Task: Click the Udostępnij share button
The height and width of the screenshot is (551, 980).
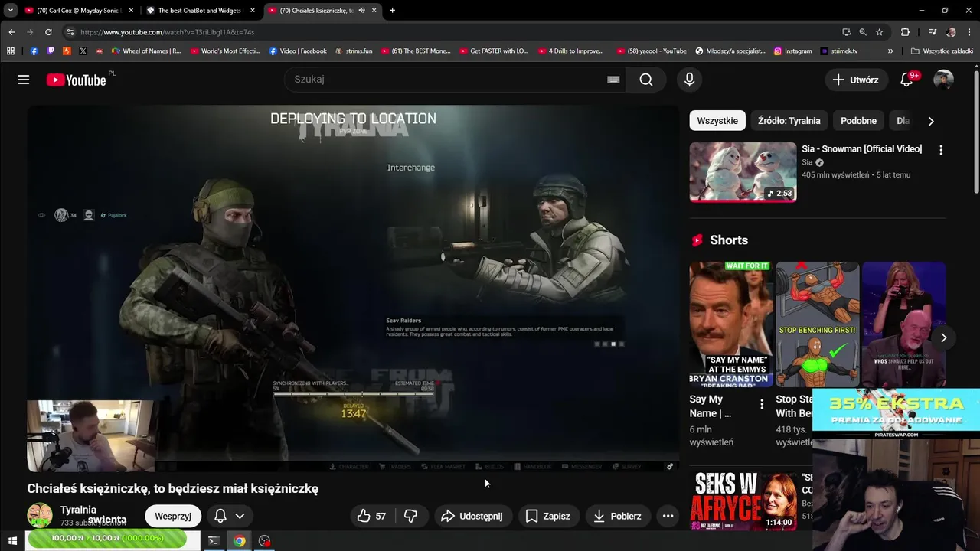Action: pyautogui.click(x=472, y=516)
